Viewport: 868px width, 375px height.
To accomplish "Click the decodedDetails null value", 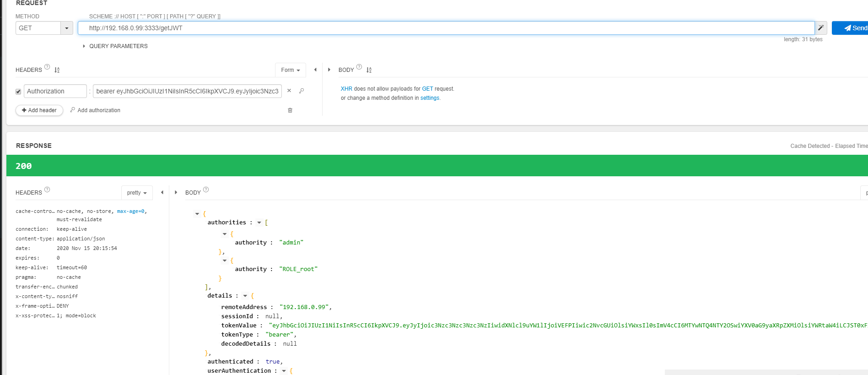I will [290, 344].
